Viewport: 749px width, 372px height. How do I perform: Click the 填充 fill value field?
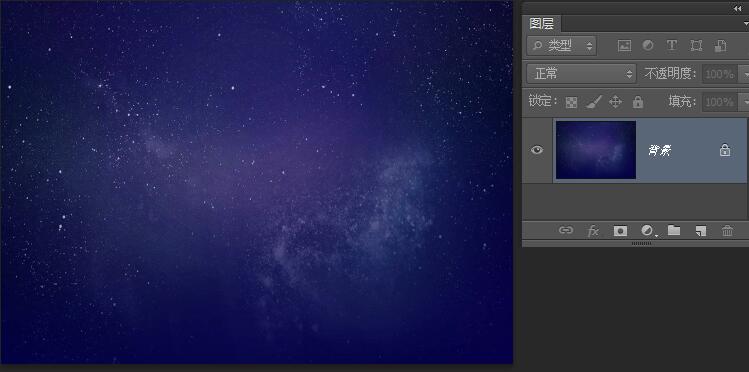point(720,102)
